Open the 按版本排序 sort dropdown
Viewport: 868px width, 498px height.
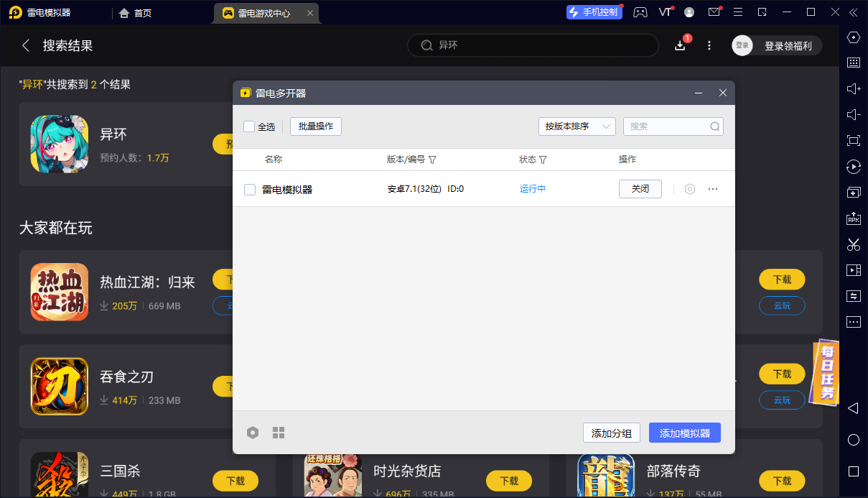577,126
